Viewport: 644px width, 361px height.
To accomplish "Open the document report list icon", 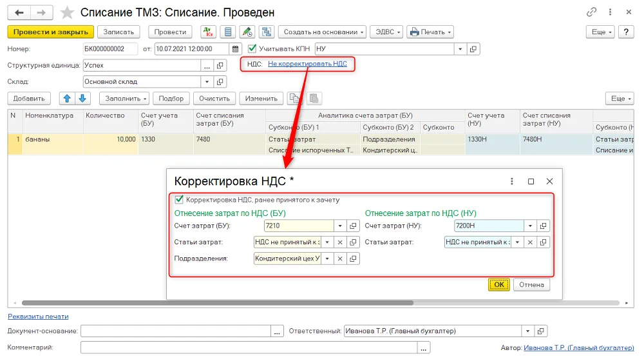I will pyautogui.click(x=228, y=32).
